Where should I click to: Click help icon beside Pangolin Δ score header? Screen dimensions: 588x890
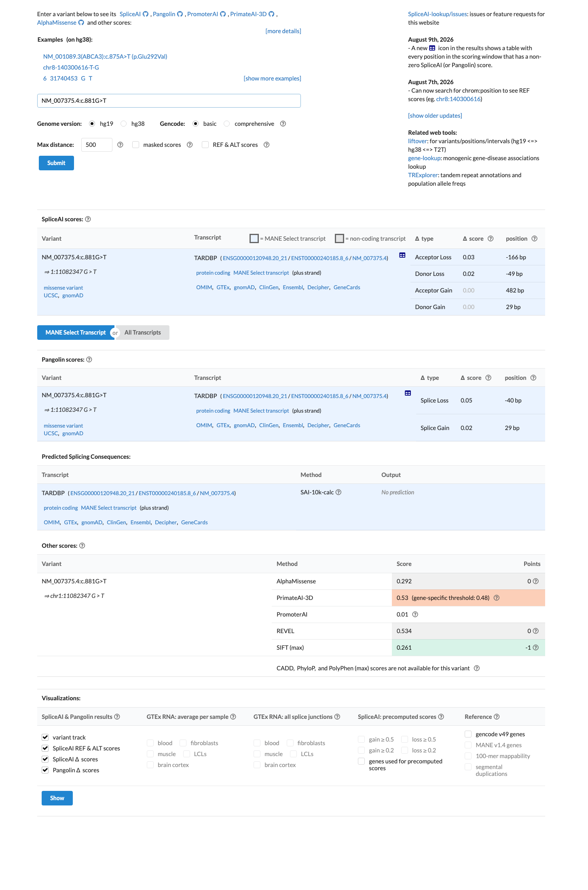pyautogui.click(x=488, y=378)
